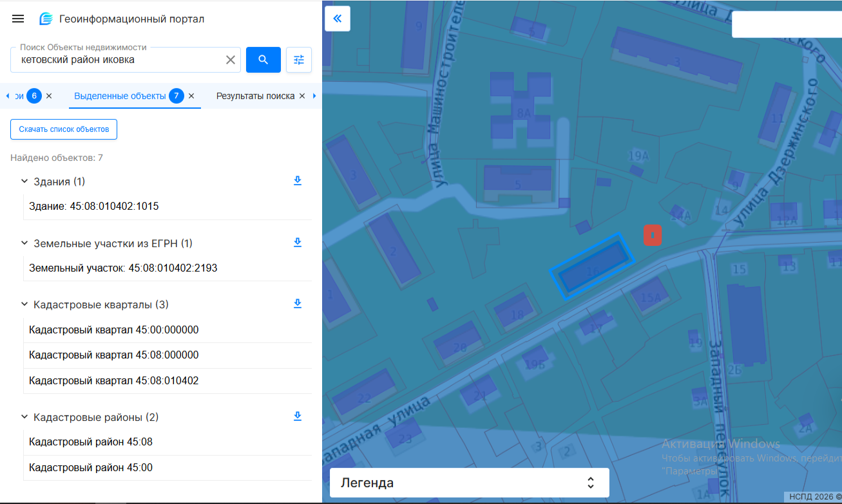Viewport: 842px width, 504px height.
Task: Collapse the Здания (1) group
Action: (x=24, y=182)
